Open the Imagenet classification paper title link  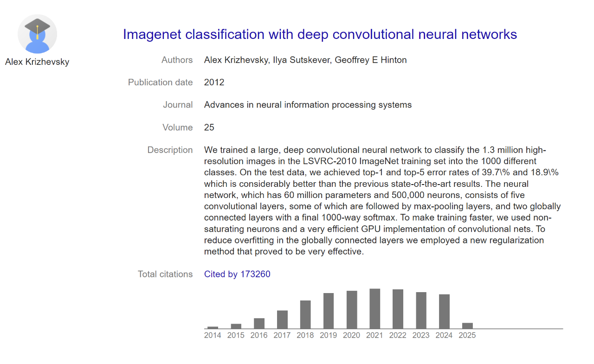click(x=320, y=34)
